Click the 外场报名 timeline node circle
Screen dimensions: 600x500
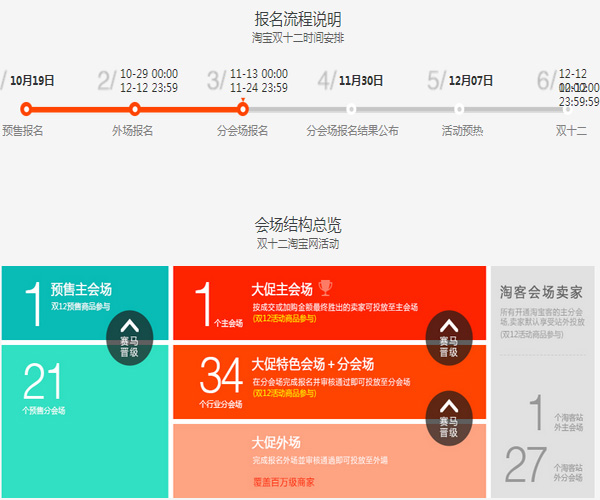134,109
